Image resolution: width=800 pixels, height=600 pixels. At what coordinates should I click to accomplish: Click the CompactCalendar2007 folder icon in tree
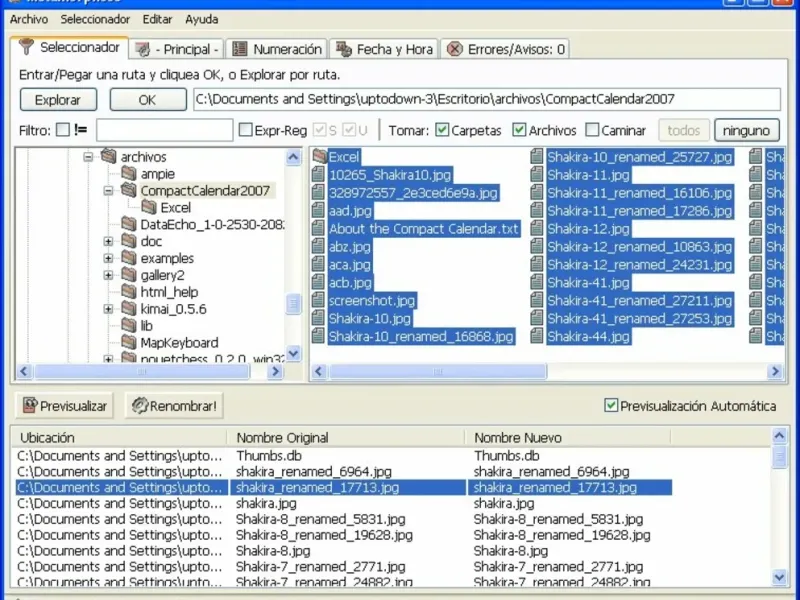pyautogui.click(x=129, y=190)
